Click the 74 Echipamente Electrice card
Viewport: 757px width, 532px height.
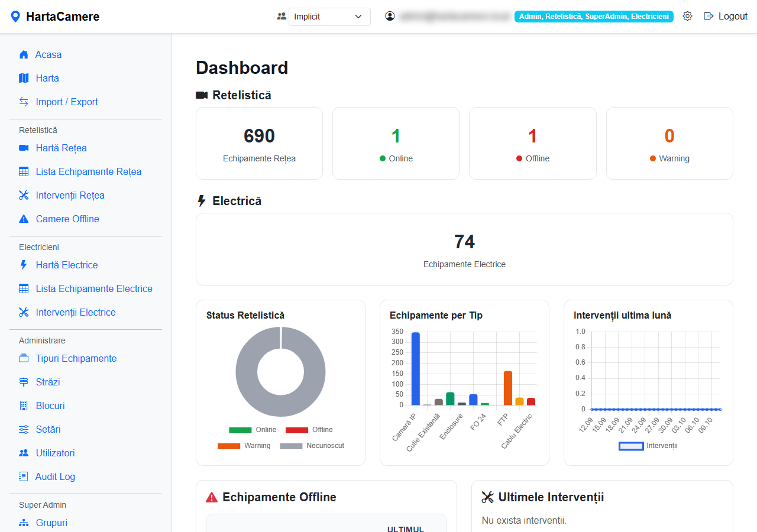pyautogui.click(x=464, y=249)
